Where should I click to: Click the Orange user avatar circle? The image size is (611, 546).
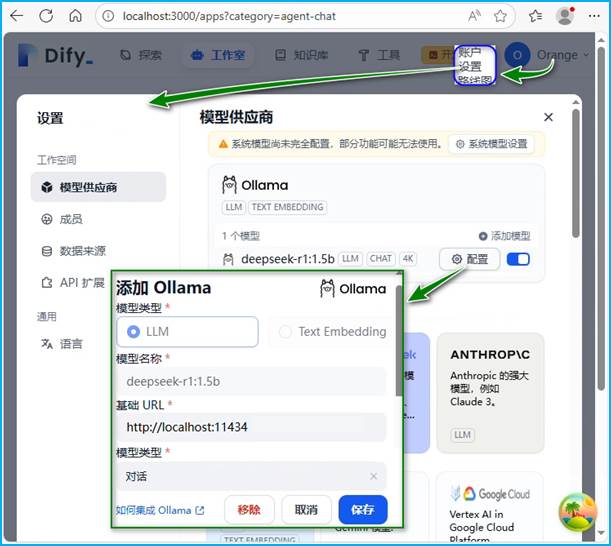pyautogui.click(x=517, y=55)
